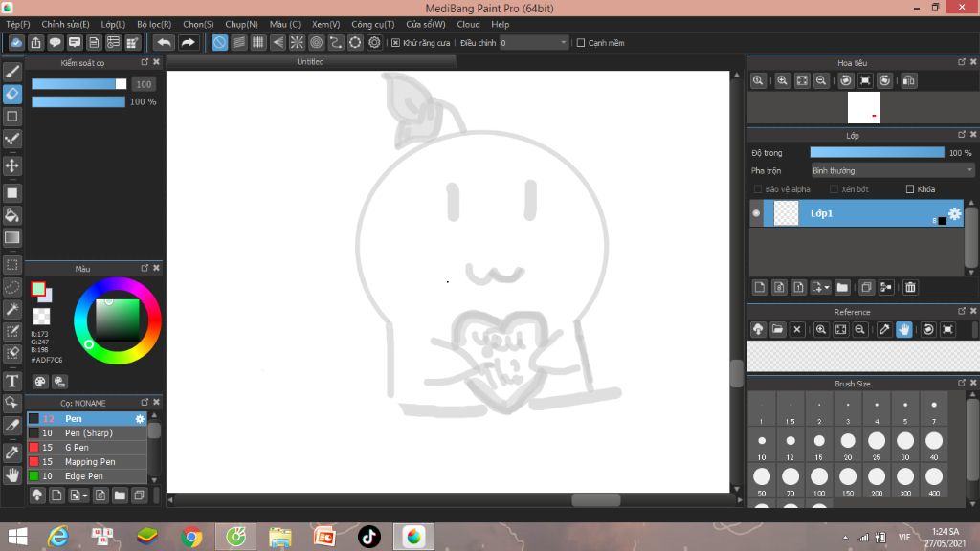Hide the Lớp1 layer visibility
The image size is (980, 551).
(x=756, y=213)
